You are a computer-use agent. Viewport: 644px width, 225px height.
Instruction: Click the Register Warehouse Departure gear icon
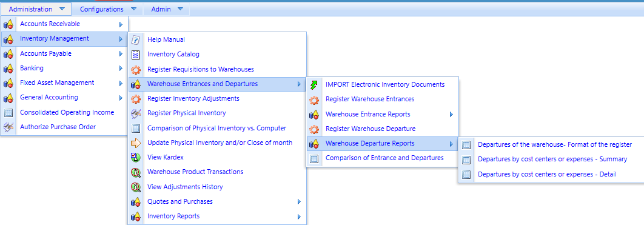click(314, 129)
